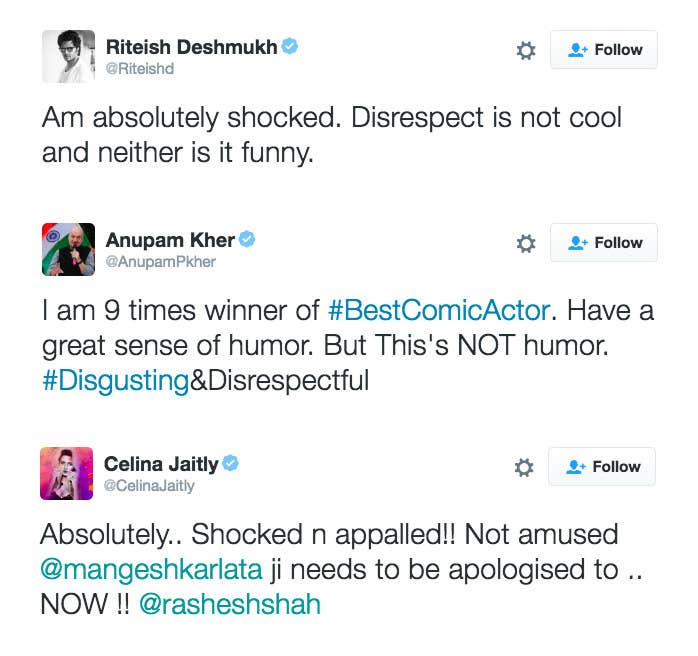Screen dimensions: 698x656
Task: Open gear options on Riteish Deshmukh's tweet
Action: click(x=526, y=50)
